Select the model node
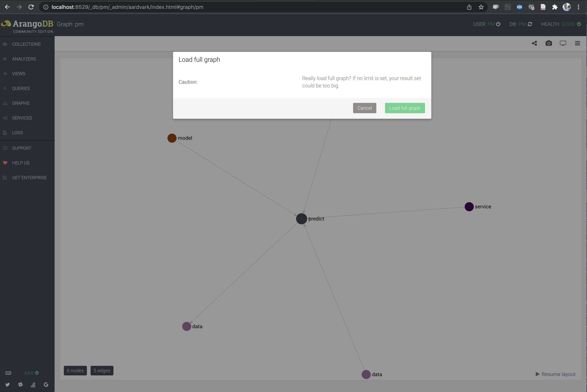The image size is (587, 392). coord(172,138)
